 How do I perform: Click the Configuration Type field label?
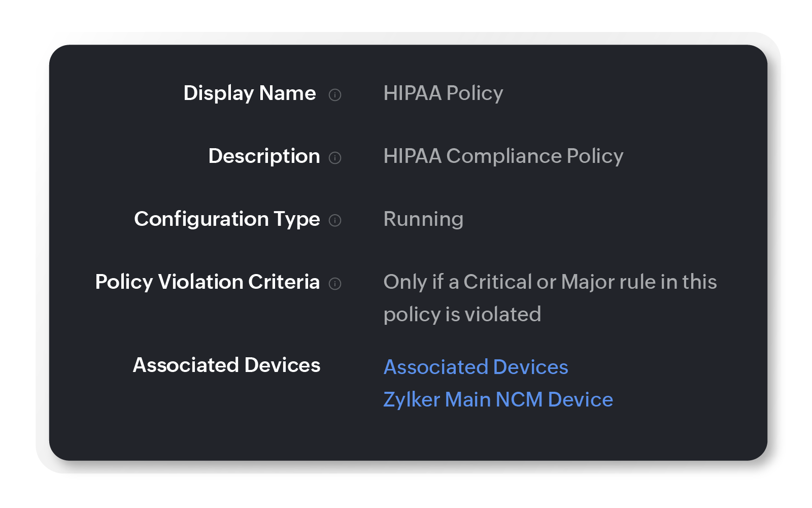click(x=227, y=219)
